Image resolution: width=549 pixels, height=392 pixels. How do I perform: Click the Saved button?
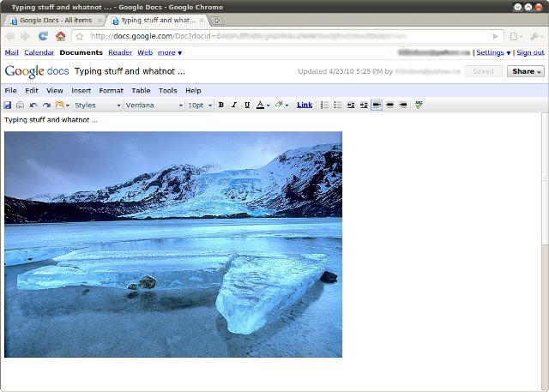483,71
